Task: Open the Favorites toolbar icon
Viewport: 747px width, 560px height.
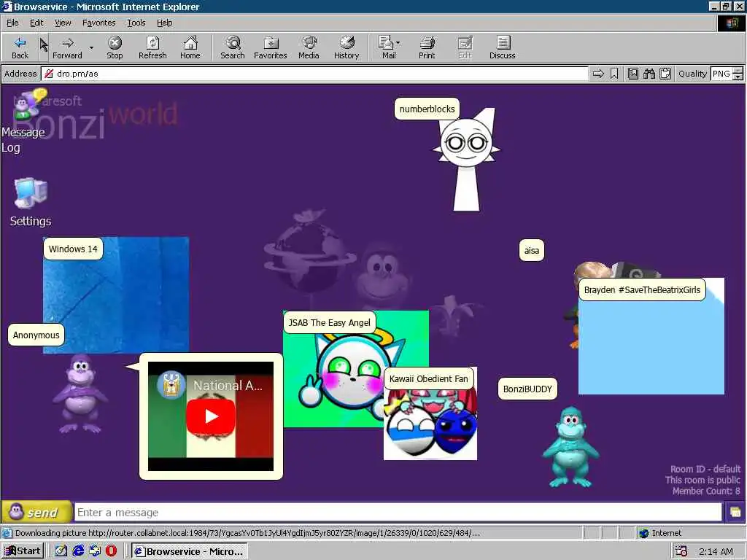Action: pyautogui.click(x=271, y=47)
